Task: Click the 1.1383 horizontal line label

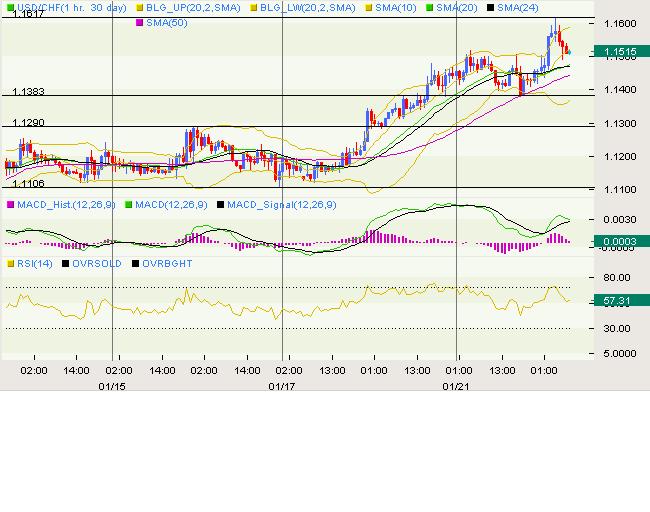Action: pos(28,92)
